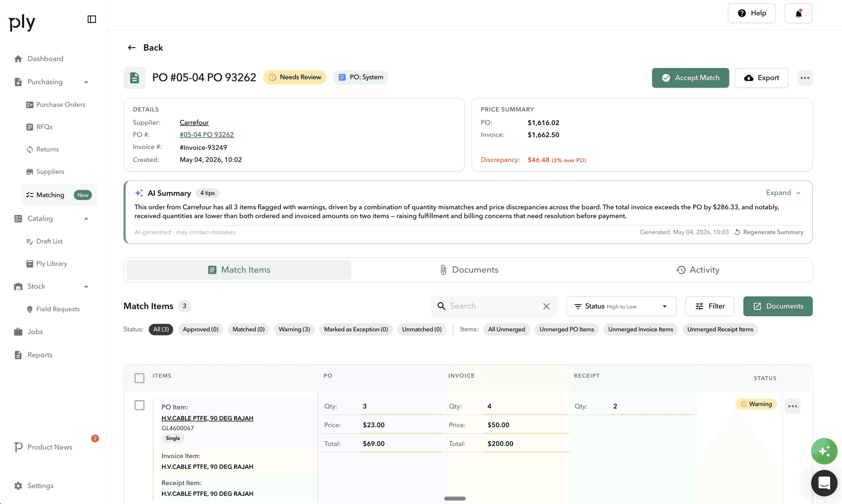Open the chat support widget

coord(824,483)
